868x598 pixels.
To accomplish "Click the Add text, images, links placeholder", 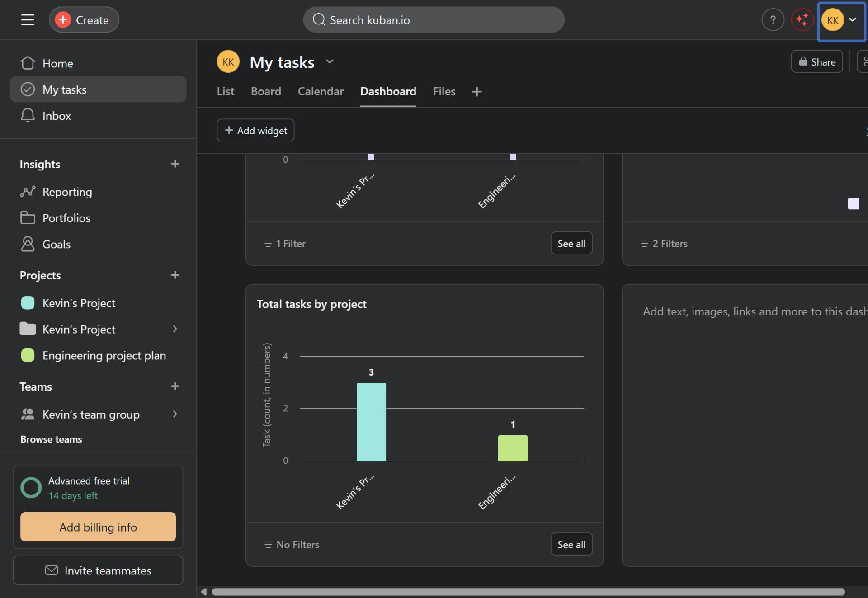I will pos(755,311).
